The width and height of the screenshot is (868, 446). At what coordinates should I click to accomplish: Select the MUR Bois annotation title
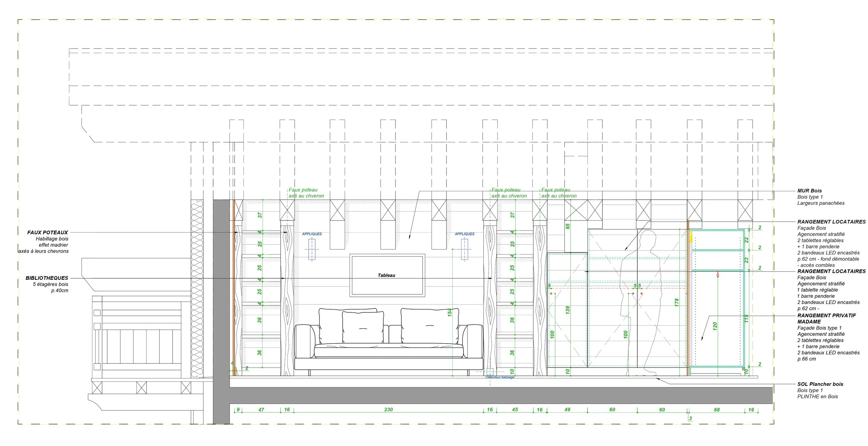click(809, 191)
